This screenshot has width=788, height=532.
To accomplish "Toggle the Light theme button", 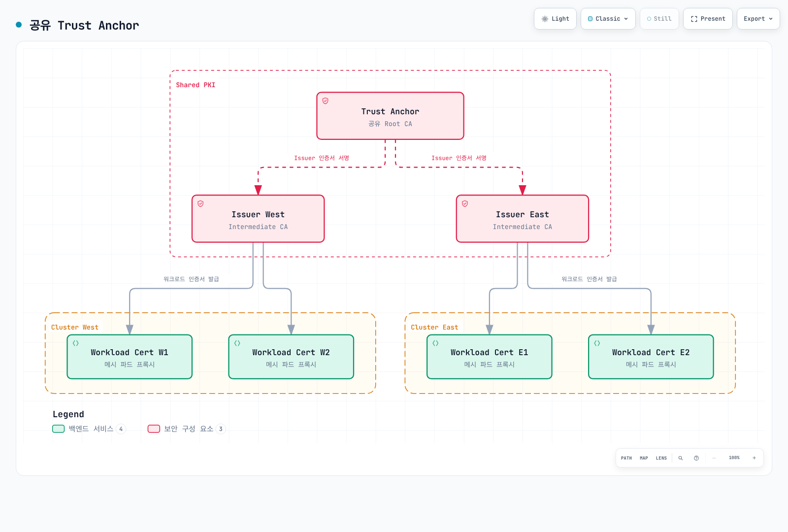I will (x=555, y=19).
